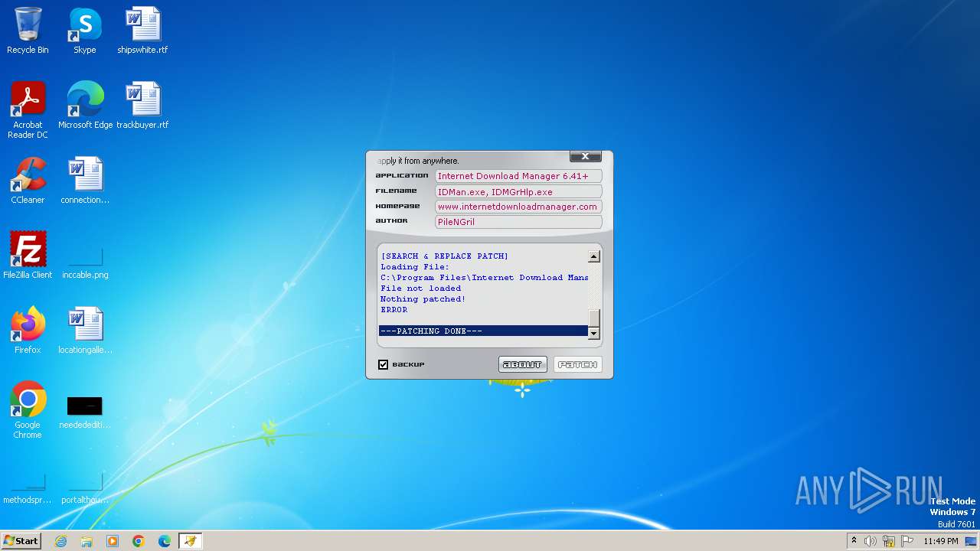Image resolution: width=980 pixels, height=551 pixels.
Task: Click the Filename field IDMan.exe, IDMGrHlp.exe
Action: pyautogui.click(x=518, y=192)
